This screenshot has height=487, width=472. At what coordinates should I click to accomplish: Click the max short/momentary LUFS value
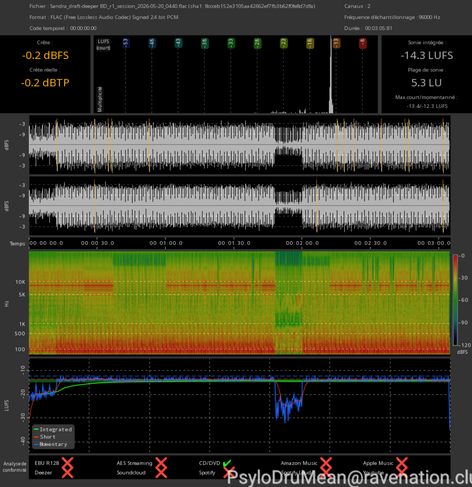(x=427, y=106)
